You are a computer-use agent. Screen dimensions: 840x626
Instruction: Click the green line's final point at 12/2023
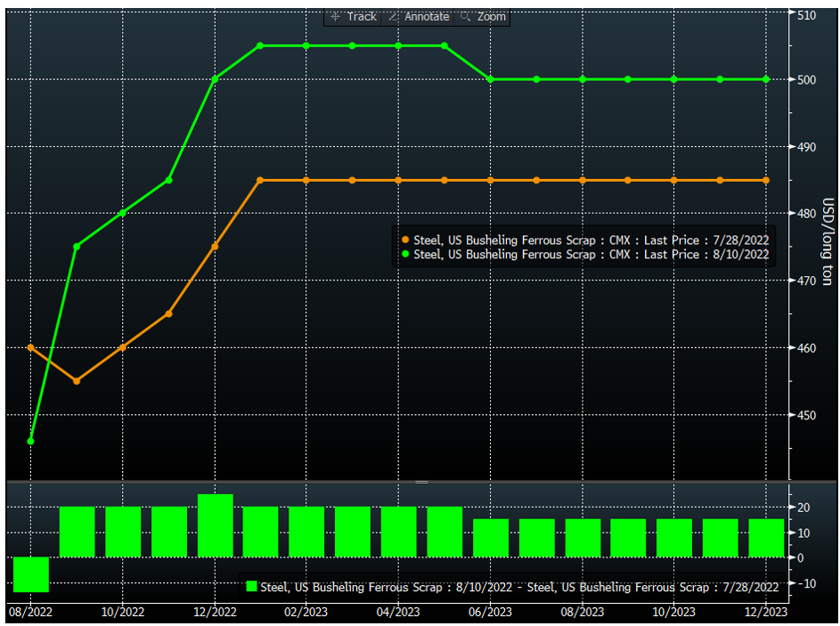click(x=766, y=79)
